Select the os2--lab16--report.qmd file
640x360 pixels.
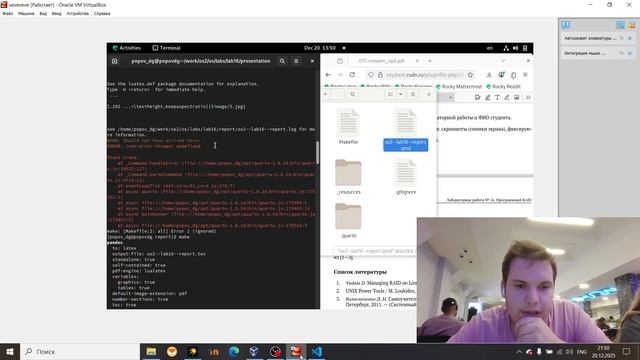click(406, 130)
